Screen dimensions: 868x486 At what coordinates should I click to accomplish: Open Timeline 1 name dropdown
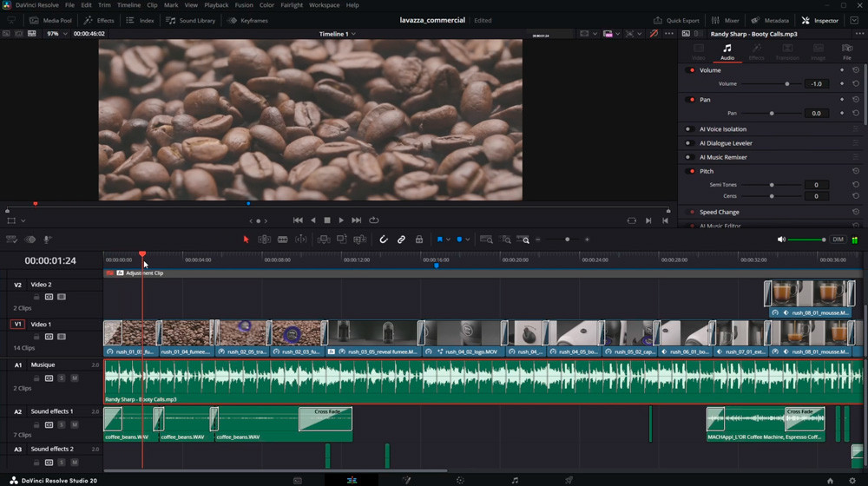pyautogui.click(x=337, y=34)
